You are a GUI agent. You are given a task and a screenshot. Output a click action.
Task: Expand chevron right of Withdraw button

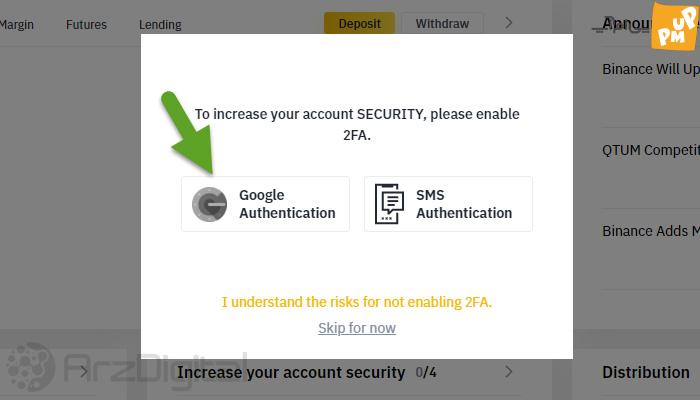pyautogui.click(x=508, y=23)
